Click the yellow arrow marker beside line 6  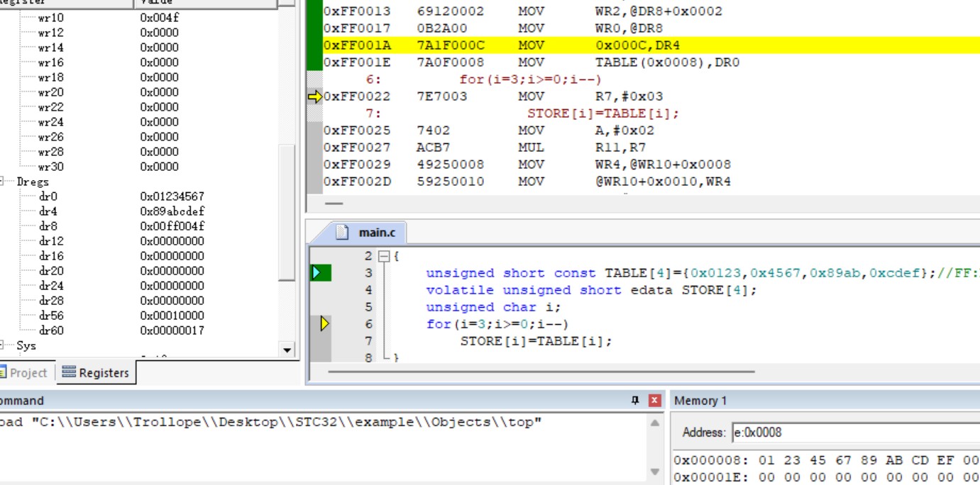(324, 323)
